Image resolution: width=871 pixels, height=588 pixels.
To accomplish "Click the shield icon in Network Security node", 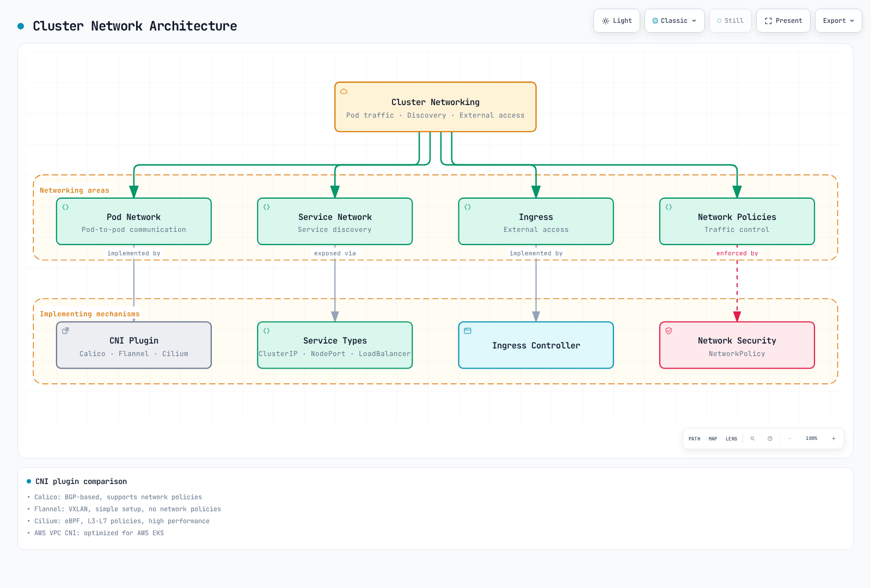I will pyautogui.click(x=669, y=330).
